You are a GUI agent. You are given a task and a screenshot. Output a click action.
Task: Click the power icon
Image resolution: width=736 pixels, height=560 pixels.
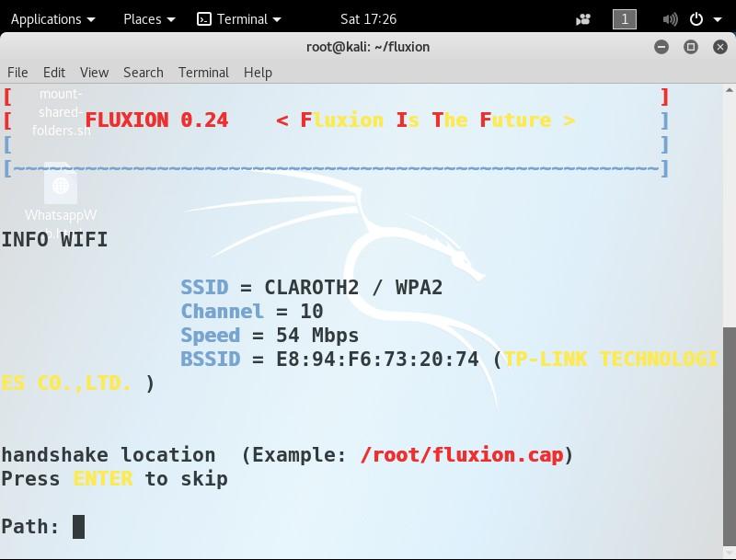click(696, 19)
